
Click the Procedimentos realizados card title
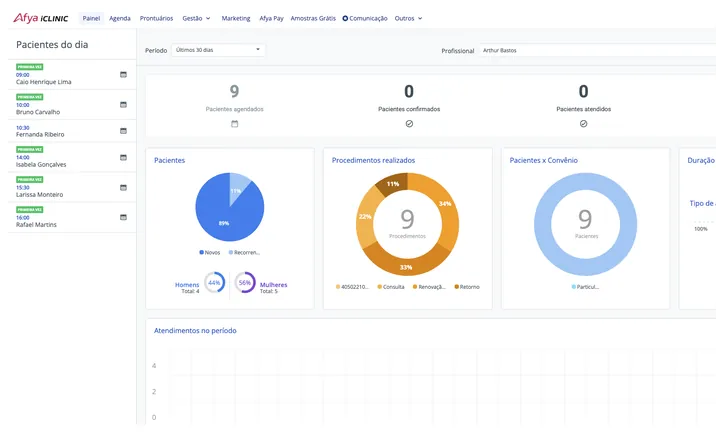(x=373, y=160)
